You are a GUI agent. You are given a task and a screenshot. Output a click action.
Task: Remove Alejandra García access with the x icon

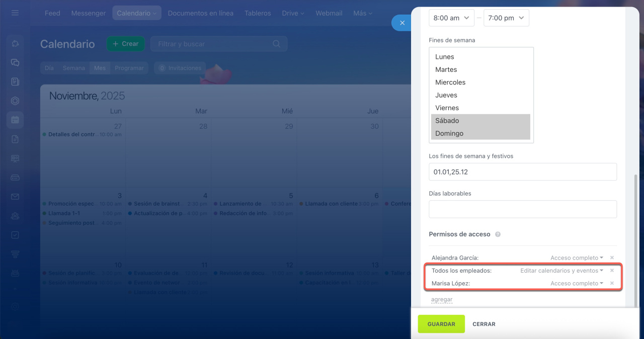pos(612,258)
